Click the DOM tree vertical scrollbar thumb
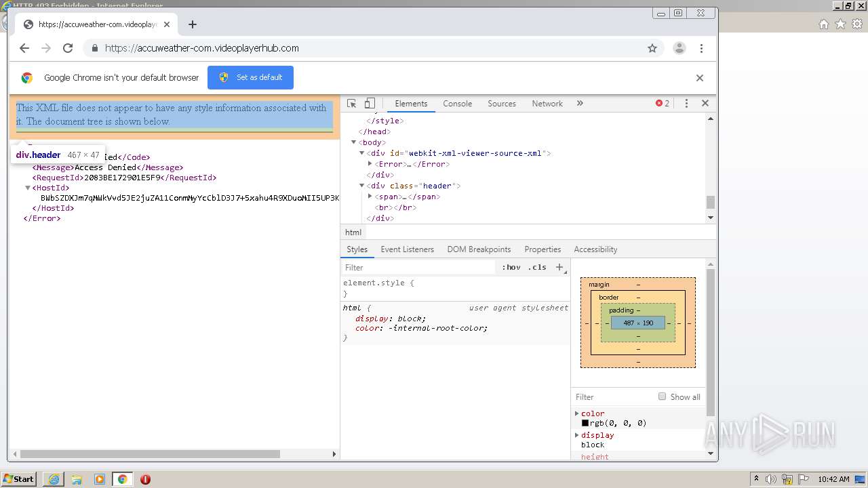Viewport: 868px width, 488px height. (x=711, y=202)
